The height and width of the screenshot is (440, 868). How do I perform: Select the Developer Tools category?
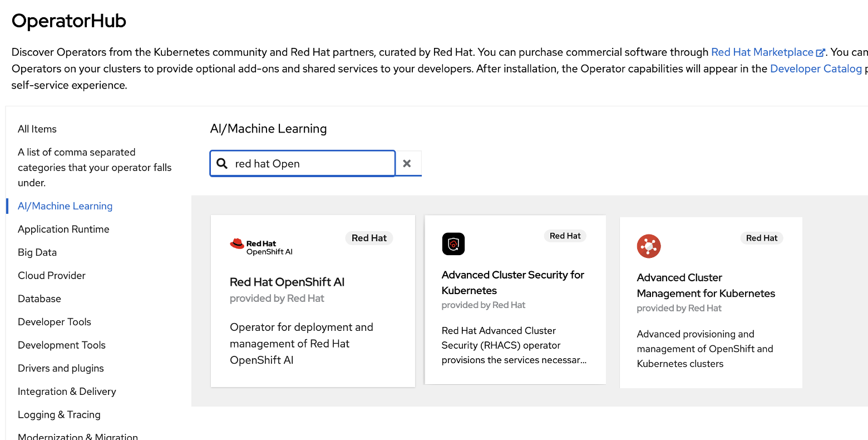(54, 321)
